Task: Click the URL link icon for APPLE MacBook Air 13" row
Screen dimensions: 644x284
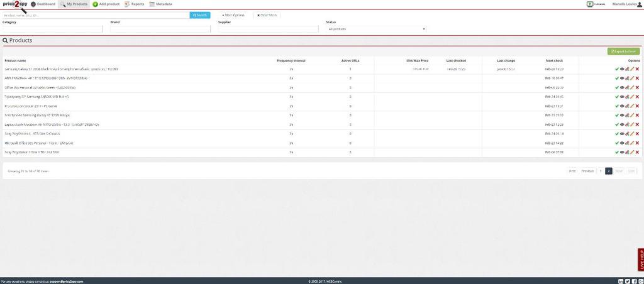Action: (627, 78)
